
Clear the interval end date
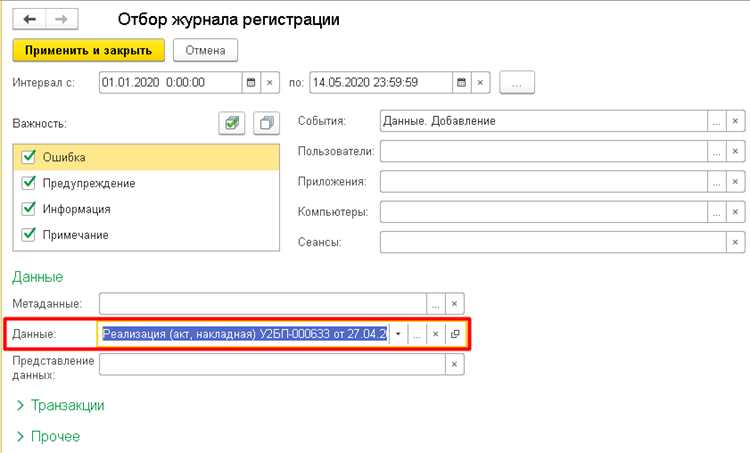(480, 82)
